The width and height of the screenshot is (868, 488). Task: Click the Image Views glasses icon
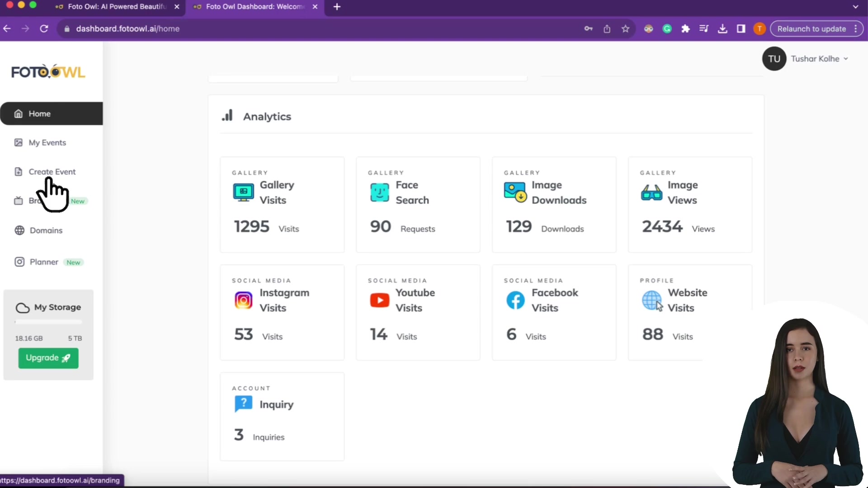tap(651, 193)
